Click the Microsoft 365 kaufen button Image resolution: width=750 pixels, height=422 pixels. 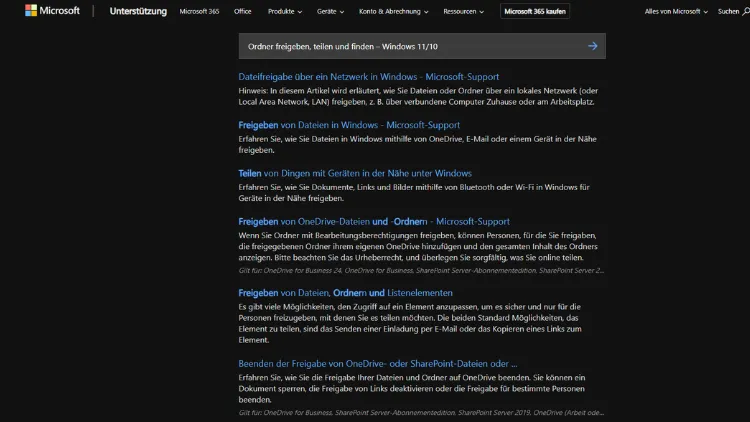[535, 11]
